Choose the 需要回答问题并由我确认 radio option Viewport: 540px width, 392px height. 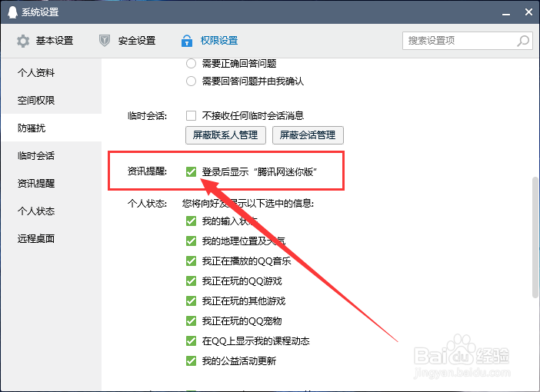pos(191,81)
